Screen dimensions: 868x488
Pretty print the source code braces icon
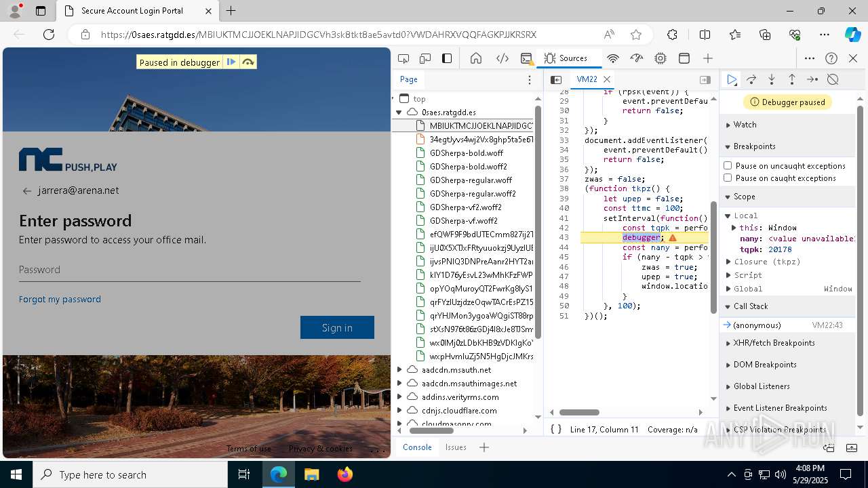pos(556,429)
